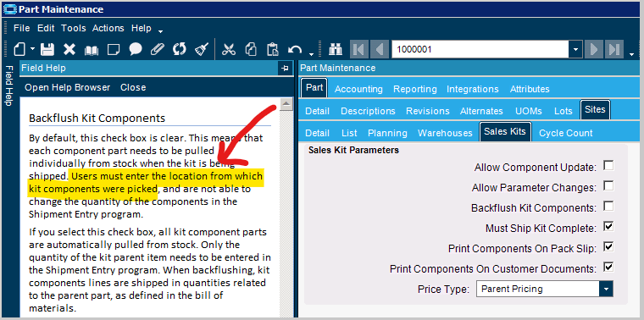Check Backflush Kit Components checkbox
Viewport: 644px width, 320px height.
point(608,207)
